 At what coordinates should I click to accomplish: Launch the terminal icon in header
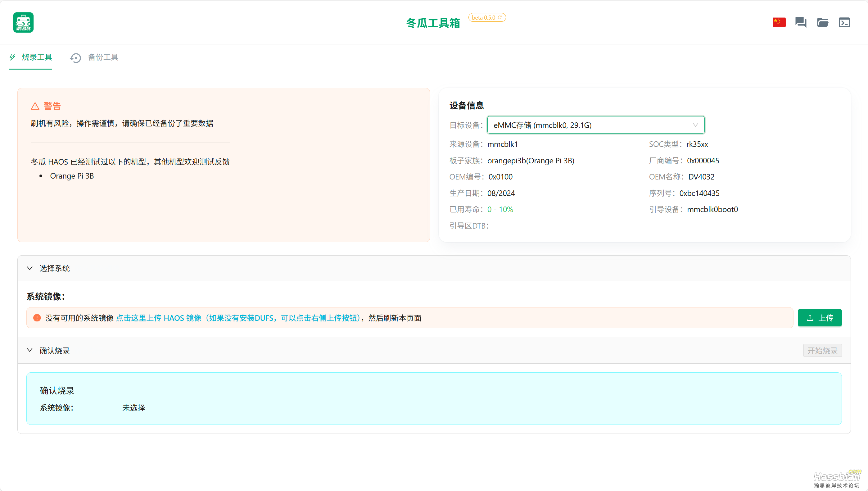844,22
